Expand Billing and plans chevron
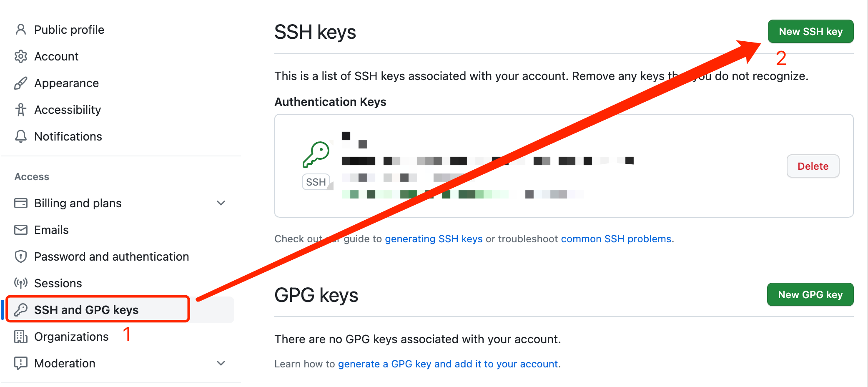This screenshot has width=868, height=387. 221,203
